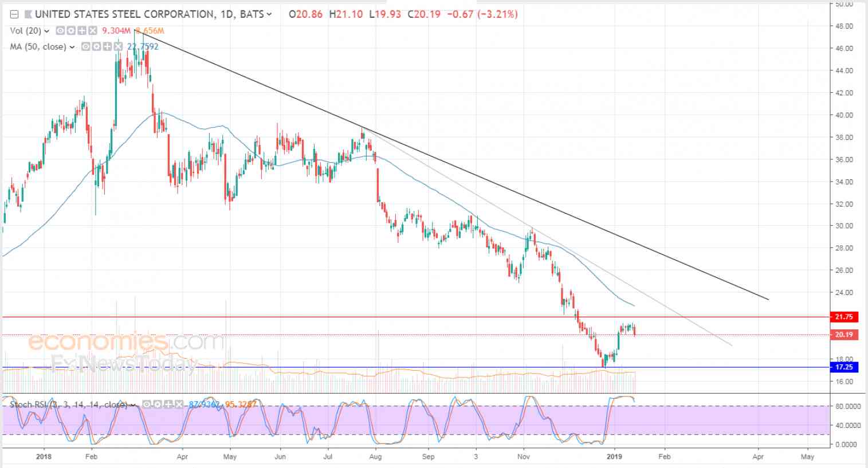Open settings for the Stoch RSI indicator
This screenshot has width=868, height=468.
pos(157,404)
